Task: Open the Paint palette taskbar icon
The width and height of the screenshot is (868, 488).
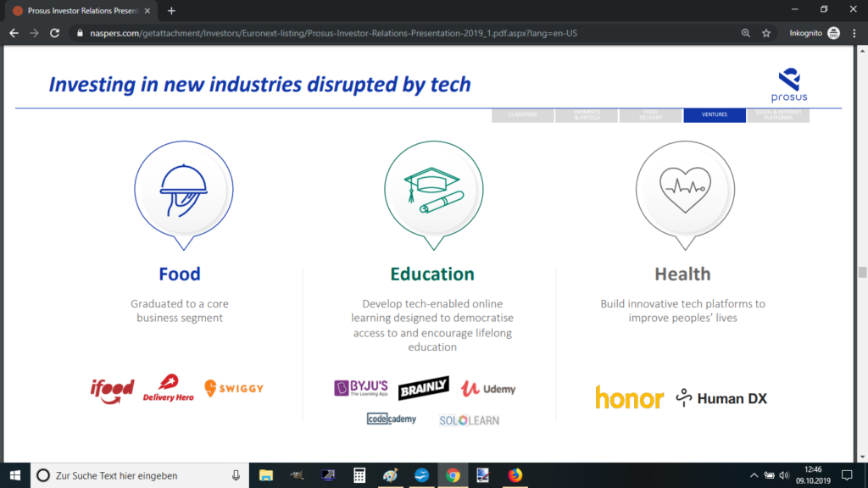Action: coord(390,475)
